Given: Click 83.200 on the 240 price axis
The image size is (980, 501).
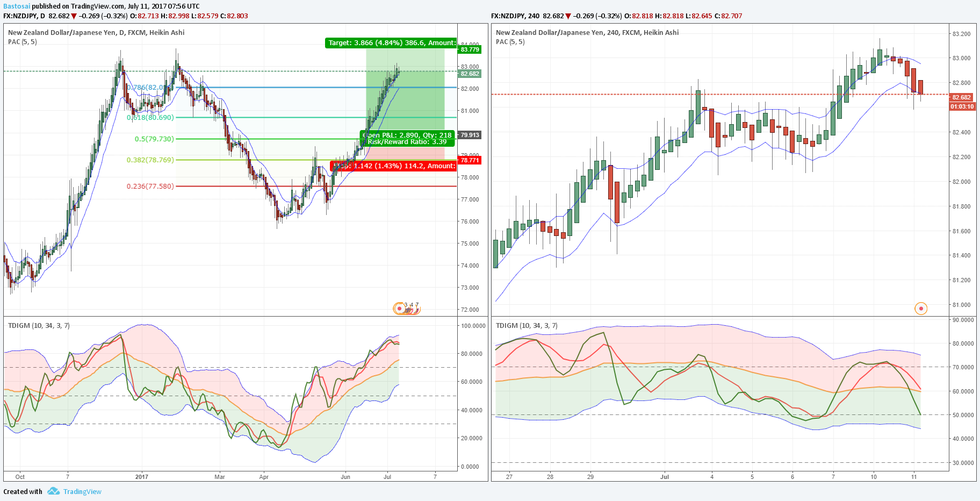Looking at the screenshot, I should pyautogui.click(x=961, y=34).
